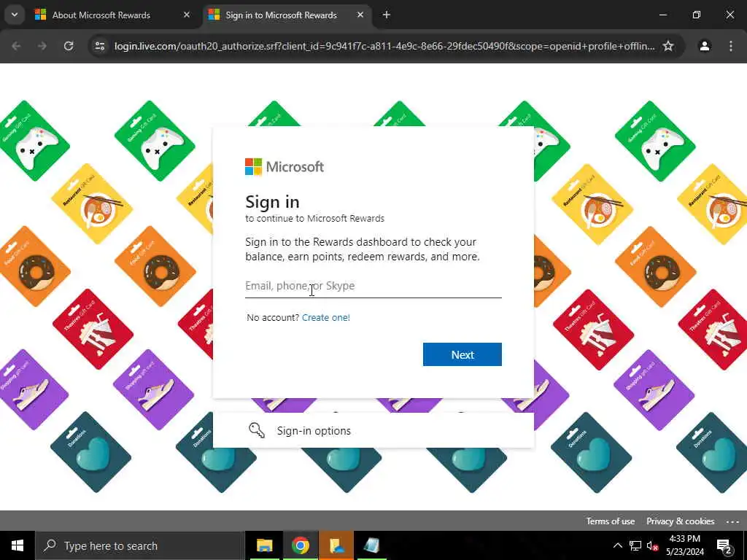This screenshot has height=560, width=747.
Task: Open the notification center icon
Action: pyautogui.click(x=724, y=546)
